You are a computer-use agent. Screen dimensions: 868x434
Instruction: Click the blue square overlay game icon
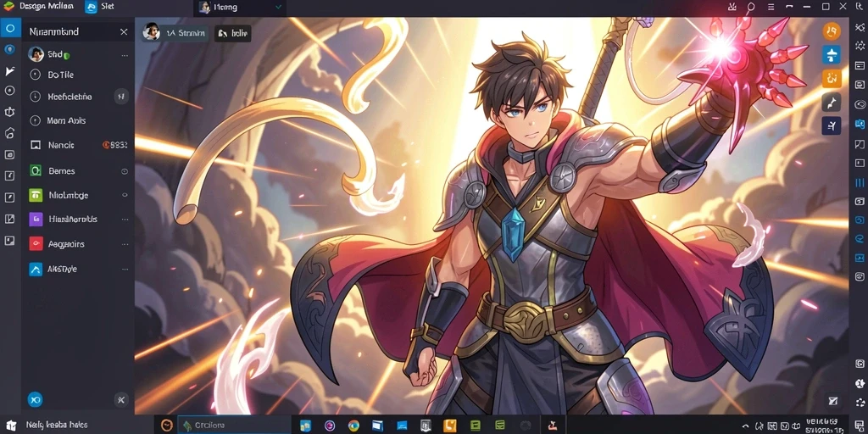pos(832,54)
